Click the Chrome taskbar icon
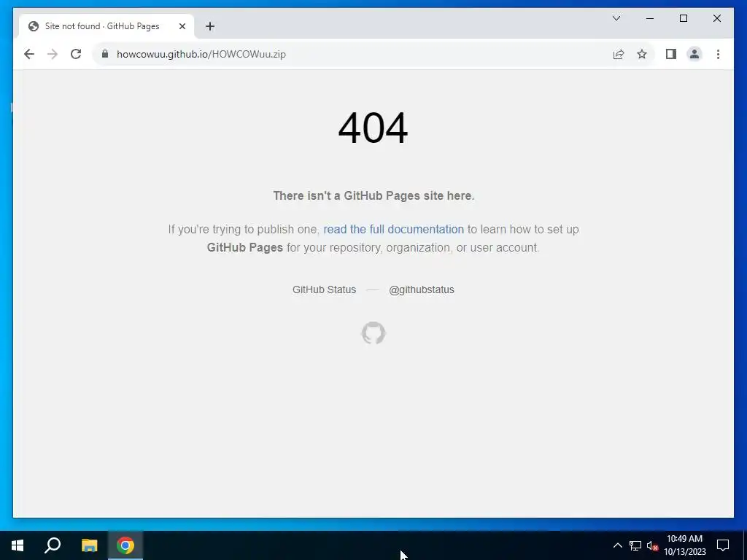 point(125,545)
